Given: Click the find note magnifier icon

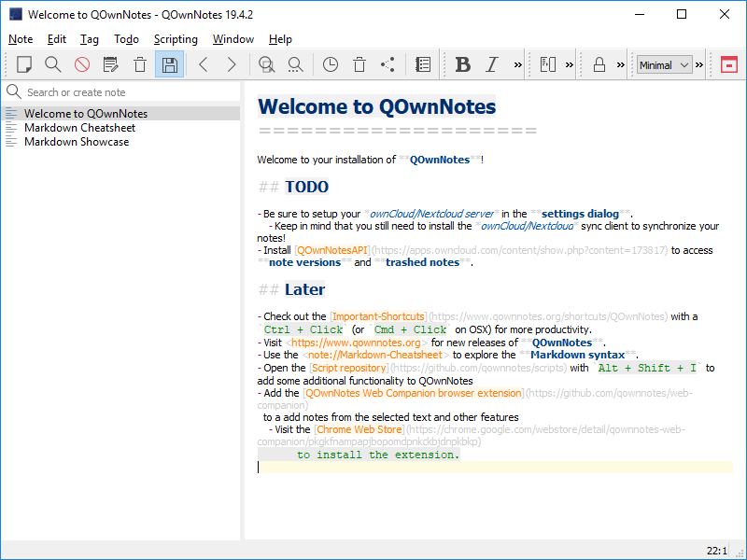Looking at the screenshot, I should pos(53,64).
